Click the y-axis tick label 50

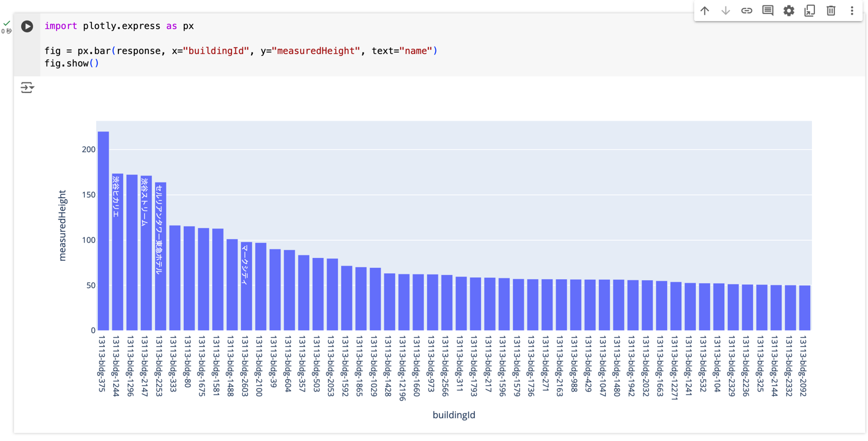click(91, 286)
